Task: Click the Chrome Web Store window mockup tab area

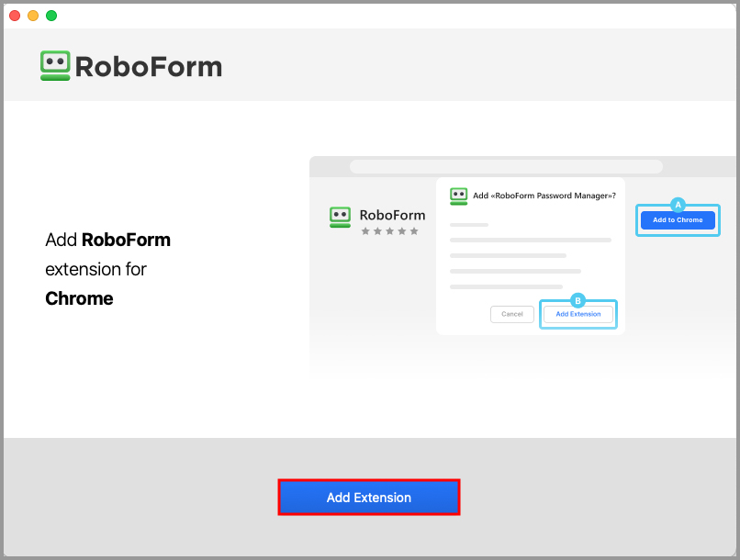Action: (505, 165)
